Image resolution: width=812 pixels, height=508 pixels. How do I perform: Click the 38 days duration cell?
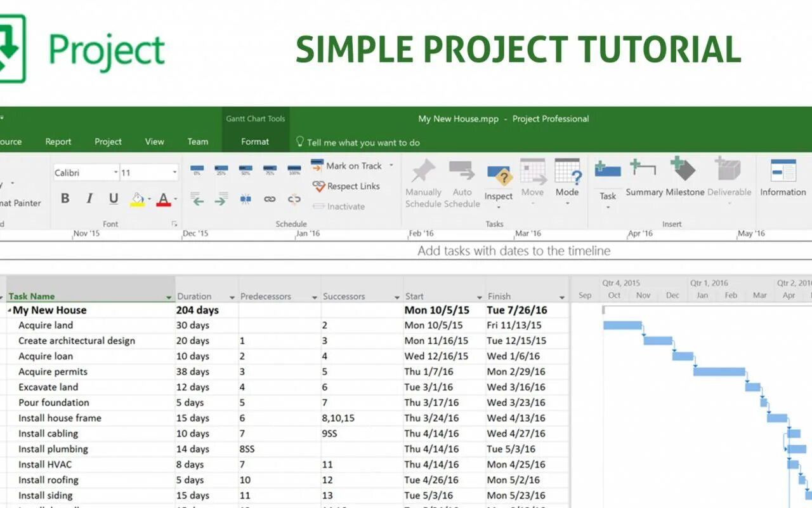207,371
